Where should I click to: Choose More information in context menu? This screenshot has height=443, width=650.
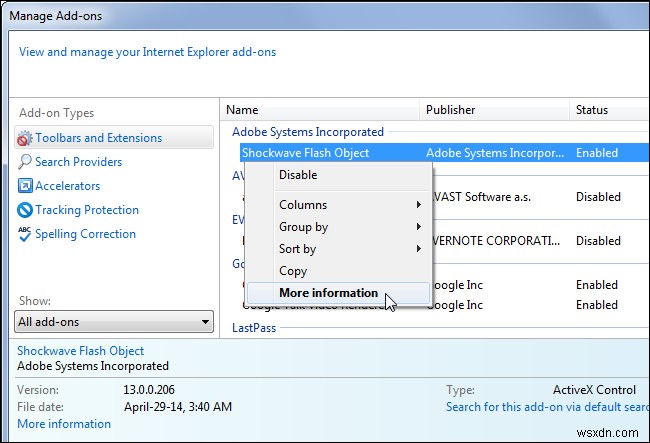click(328, 293)
